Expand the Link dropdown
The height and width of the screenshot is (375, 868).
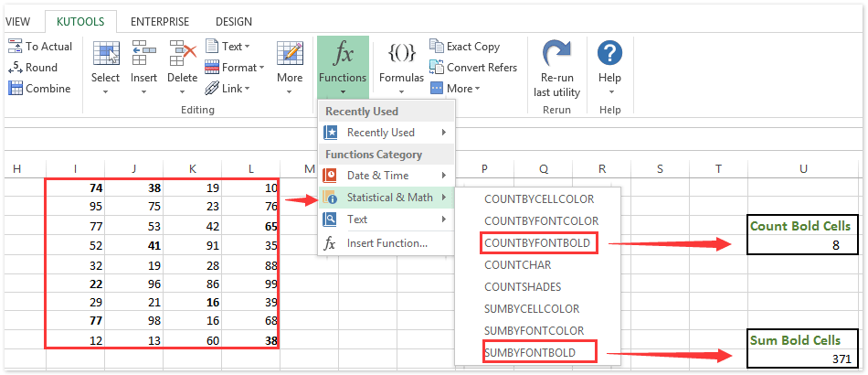(227, 88)
